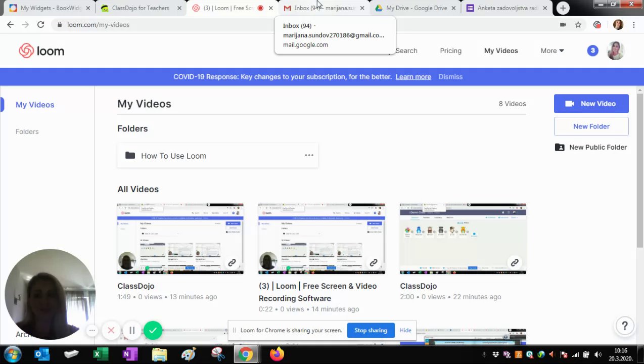
Task: Open notifications badge showing 3
Action: 592,51
